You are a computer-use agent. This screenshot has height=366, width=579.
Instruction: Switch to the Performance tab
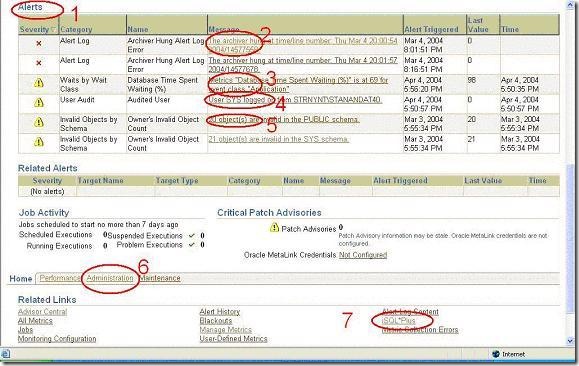pos(59,278)
